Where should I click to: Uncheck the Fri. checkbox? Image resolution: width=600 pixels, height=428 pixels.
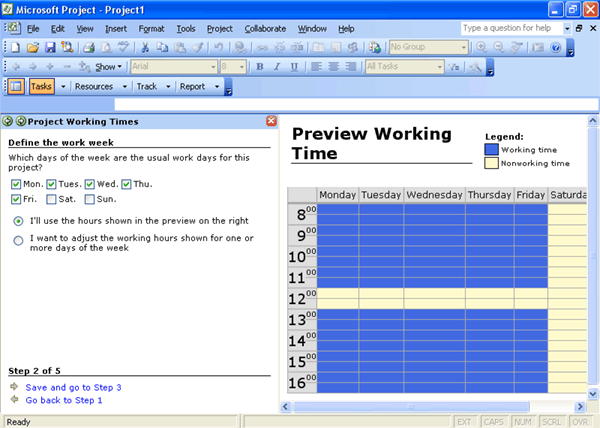click(16, 199)
